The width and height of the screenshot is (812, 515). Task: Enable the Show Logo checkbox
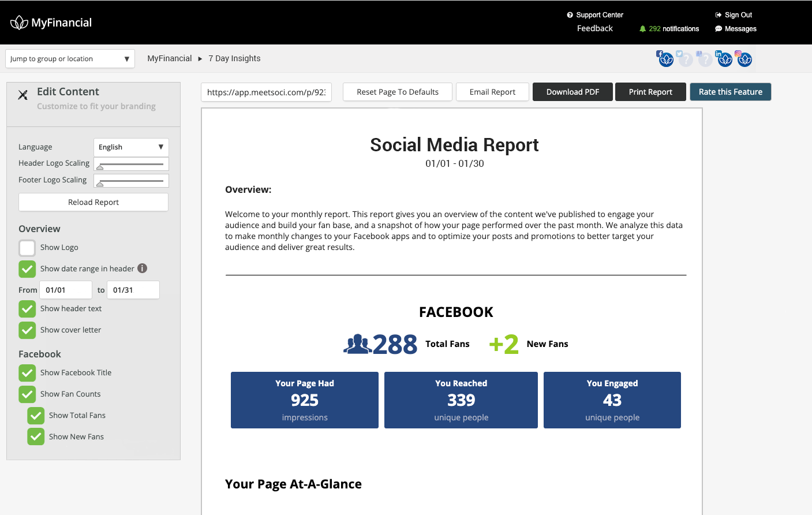click(27, 248)
